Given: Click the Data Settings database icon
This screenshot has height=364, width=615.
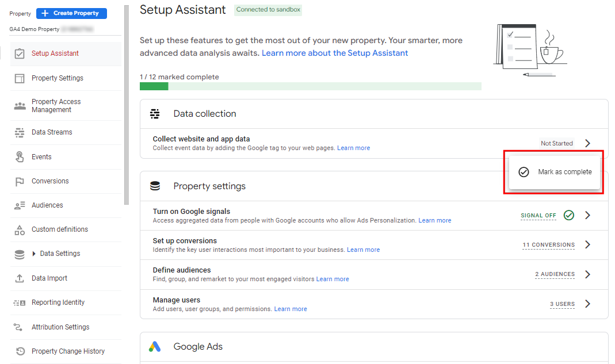Looking at the screenshot, I should [x=20, y=254].
